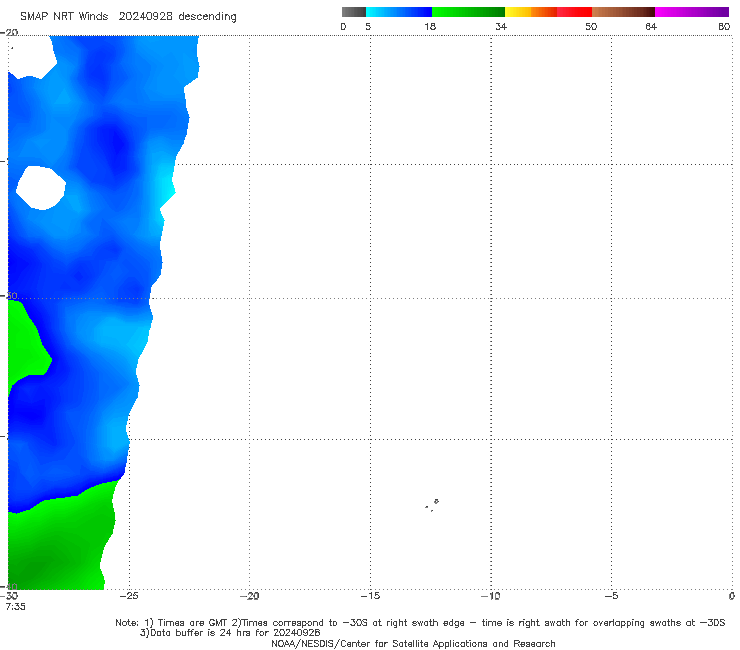
Task: Click the -20 latitude label at top left
Action: point(9,33)
